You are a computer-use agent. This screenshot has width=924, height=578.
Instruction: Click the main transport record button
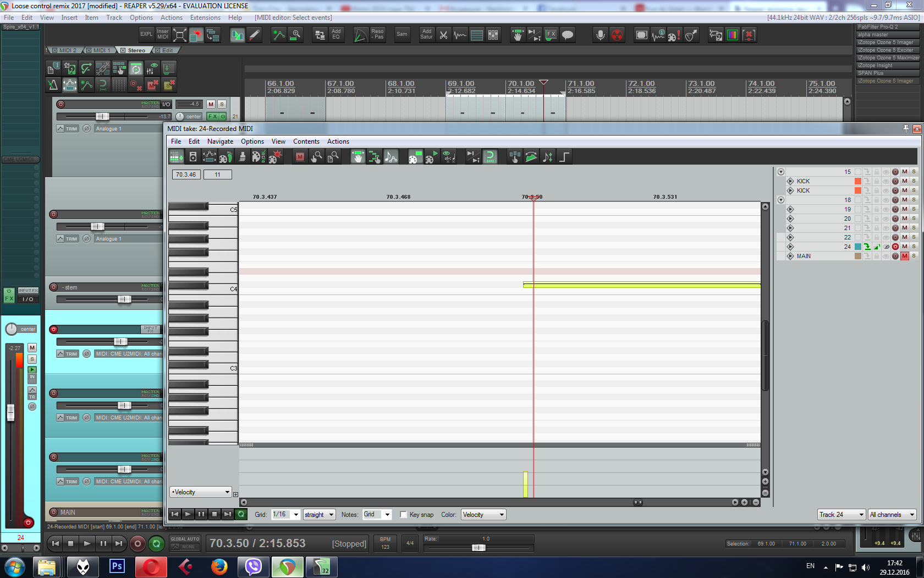point(137,544)
